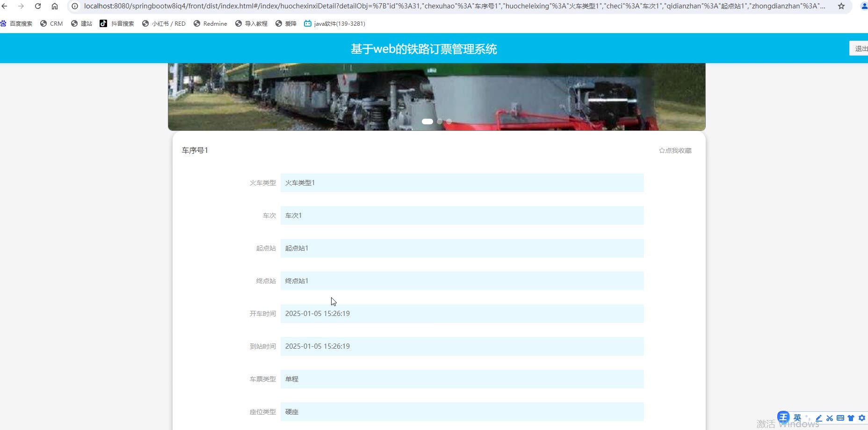868x430 pixels.
Task: Go back using the browser back arrow
Action: (5, 6)
